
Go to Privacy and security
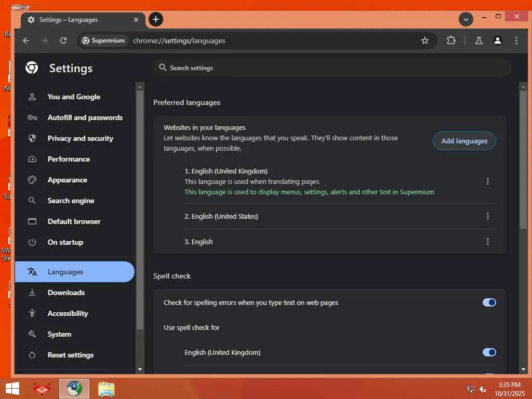(81, 138)
